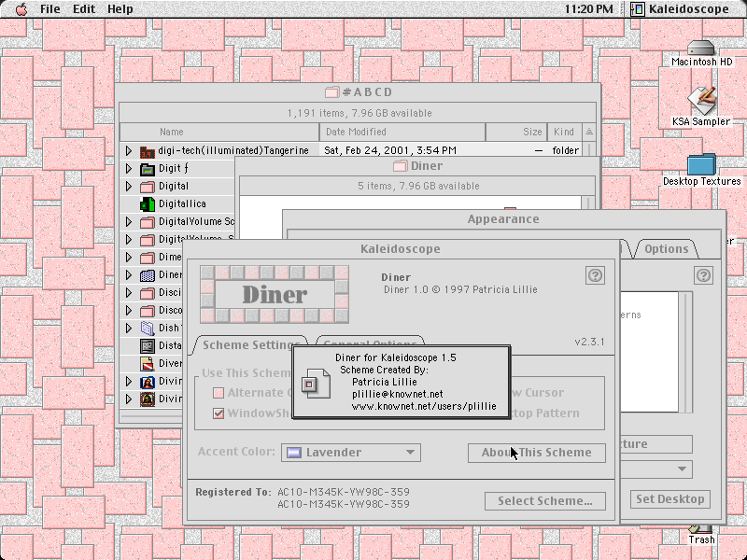Viewport: 747px width, 560px height.
Task: Click the Macintosh HD drive icon
Action: coord(701,49)
